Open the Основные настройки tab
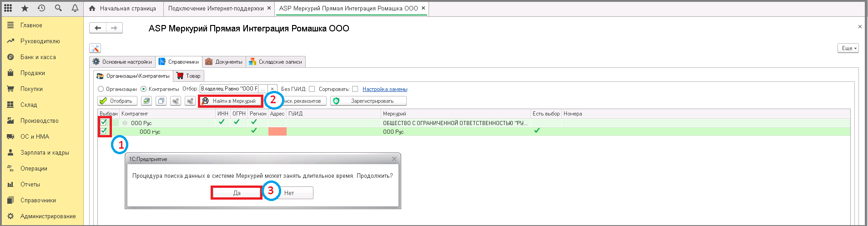 click(122, 62)
